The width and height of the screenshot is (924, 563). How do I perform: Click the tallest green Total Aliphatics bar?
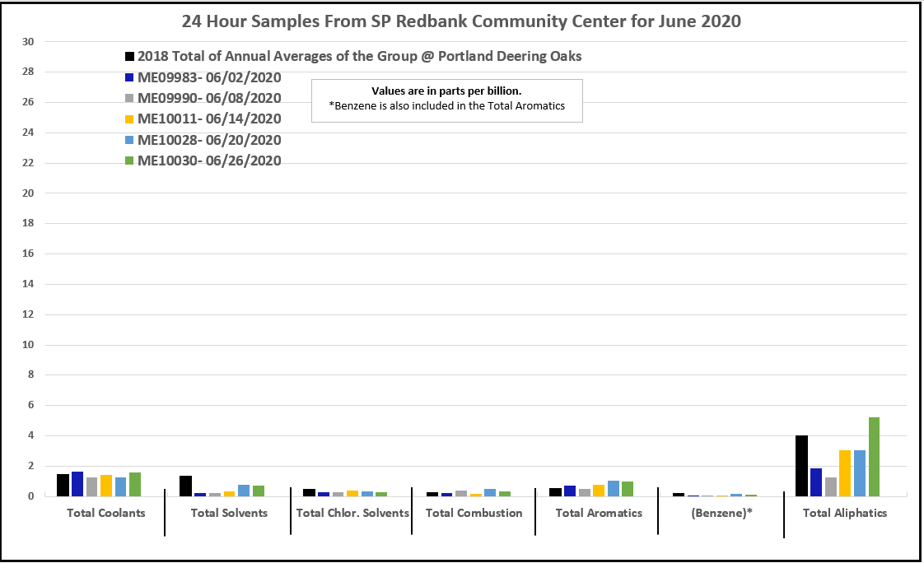click(x=874, y=457)
